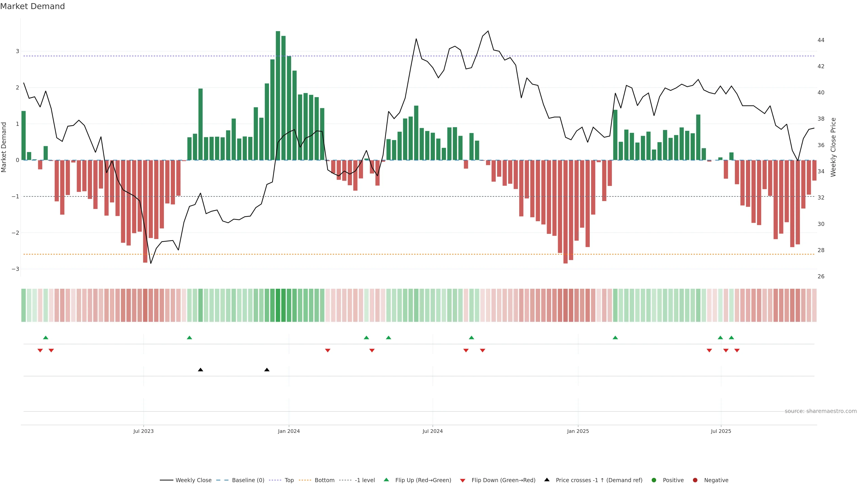
Task: Click the darkest green heatmap strip cell
Action: tap(278, 305)
